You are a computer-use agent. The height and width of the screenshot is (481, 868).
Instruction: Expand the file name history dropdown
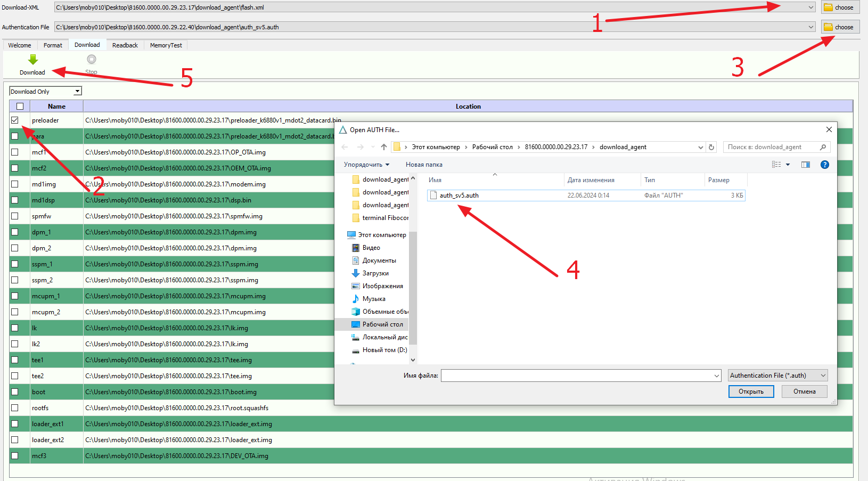coord(717,376)
